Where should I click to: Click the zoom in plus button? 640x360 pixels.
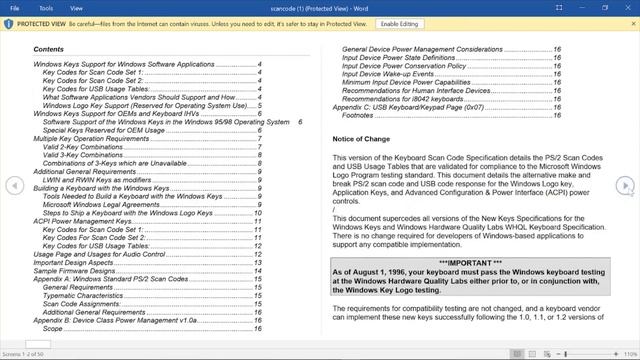[616, 354]
